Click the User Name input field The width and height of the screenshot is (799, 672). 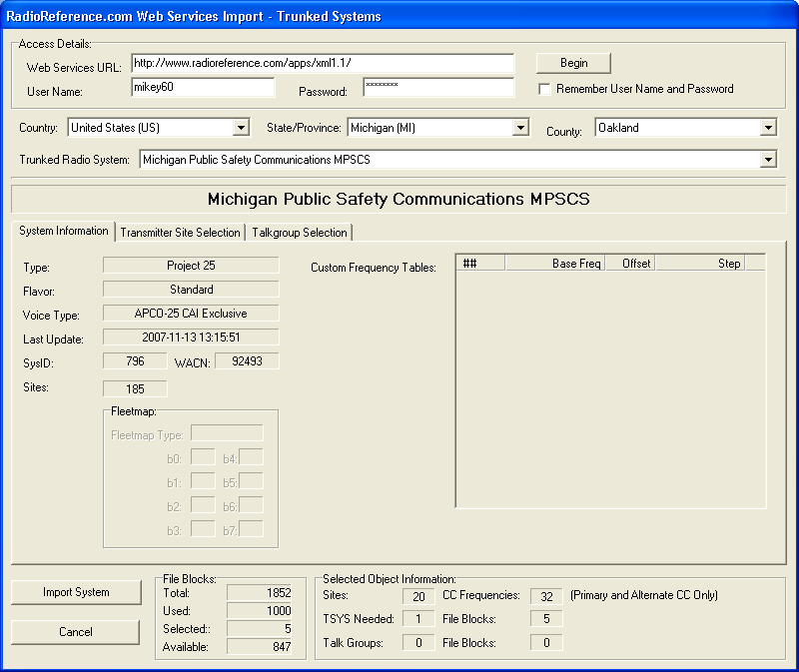click(202, 88)
